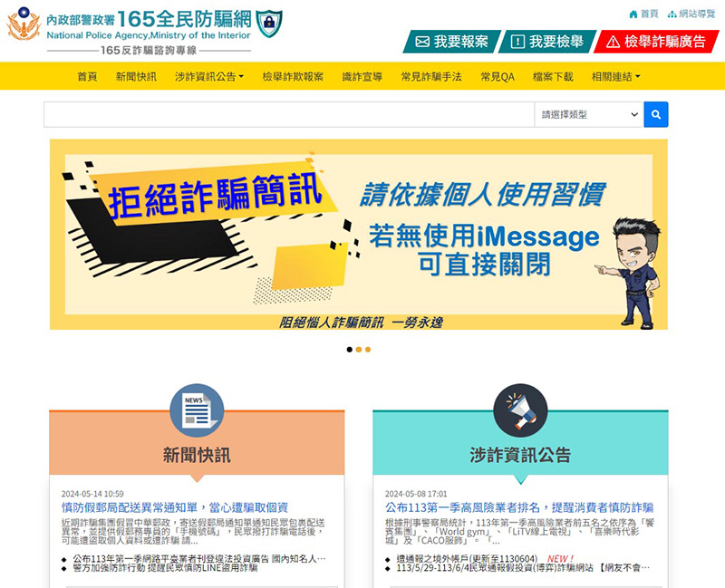Open the 請選擇類型 category dropdown
Image resolution: width=725 pixels, height=588 pixels.
[588, 114]
